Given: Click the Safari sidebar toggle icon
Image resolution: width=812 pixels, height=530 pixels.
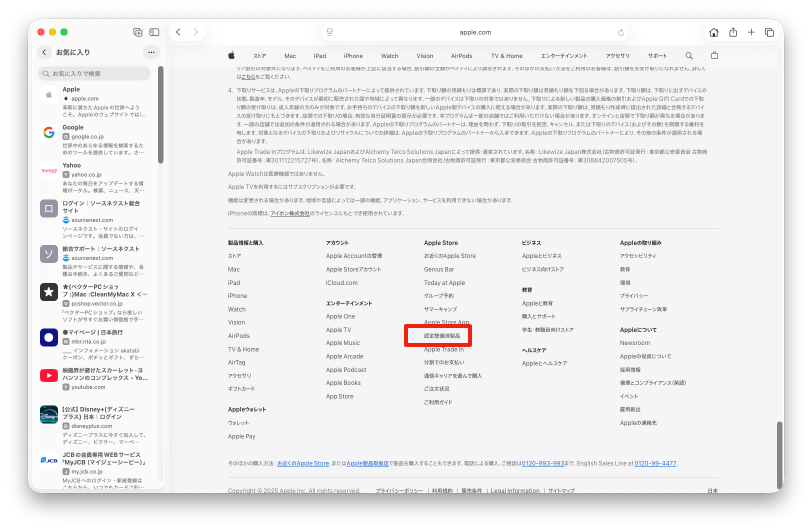Looking at the screenshot, I should [x=154, y=32].
